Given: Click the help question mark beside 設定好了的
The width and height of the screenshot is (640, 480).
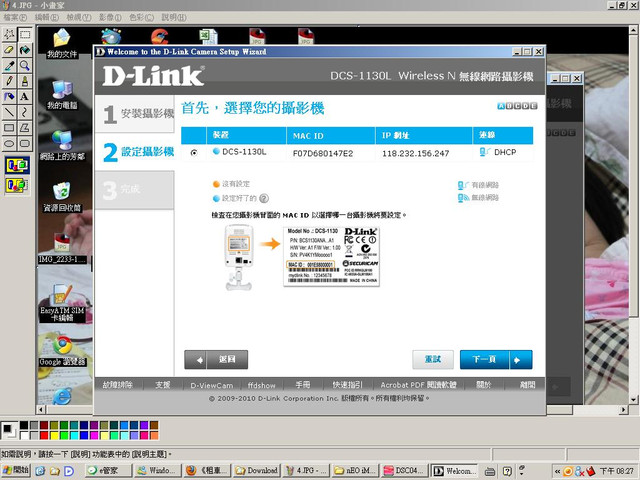Looking at the screenshot, I should [x=264, y=199].
